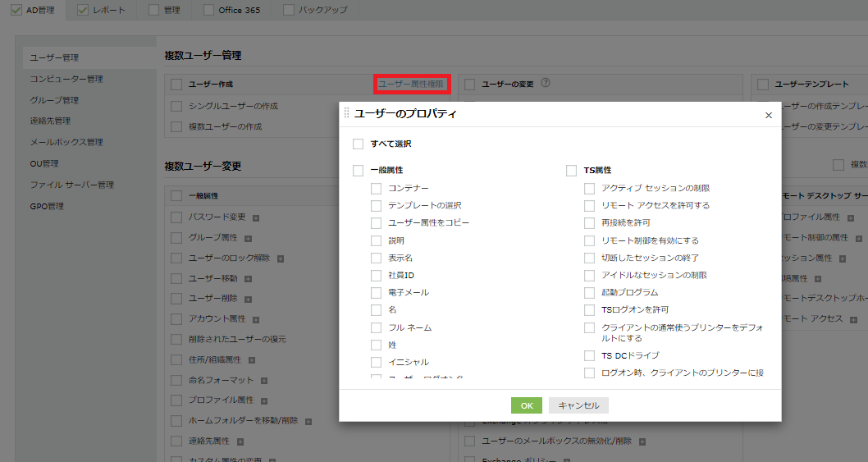Toggle the 電子メール checkbox

(x=376, y=292)
